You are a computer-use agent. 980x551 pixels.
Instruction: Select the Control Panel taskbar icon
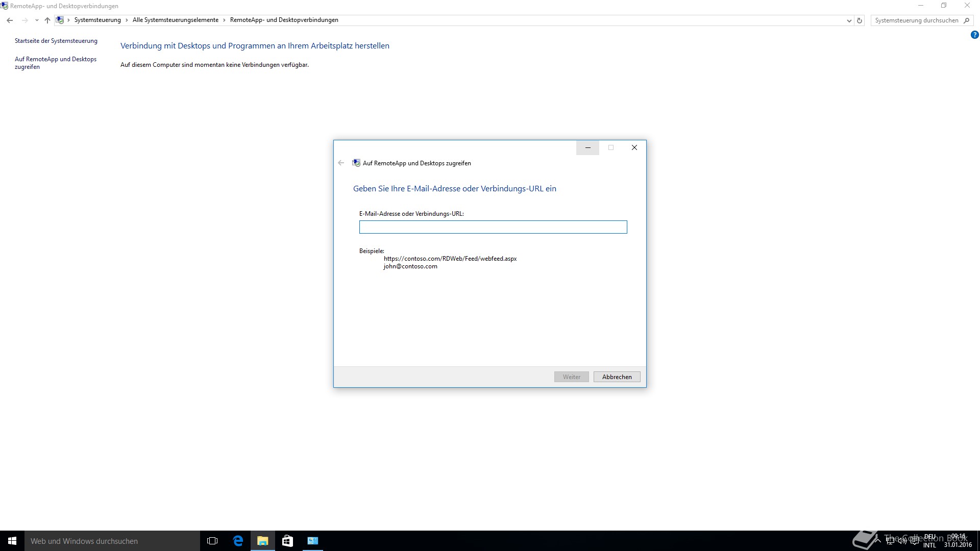[313, 541]
